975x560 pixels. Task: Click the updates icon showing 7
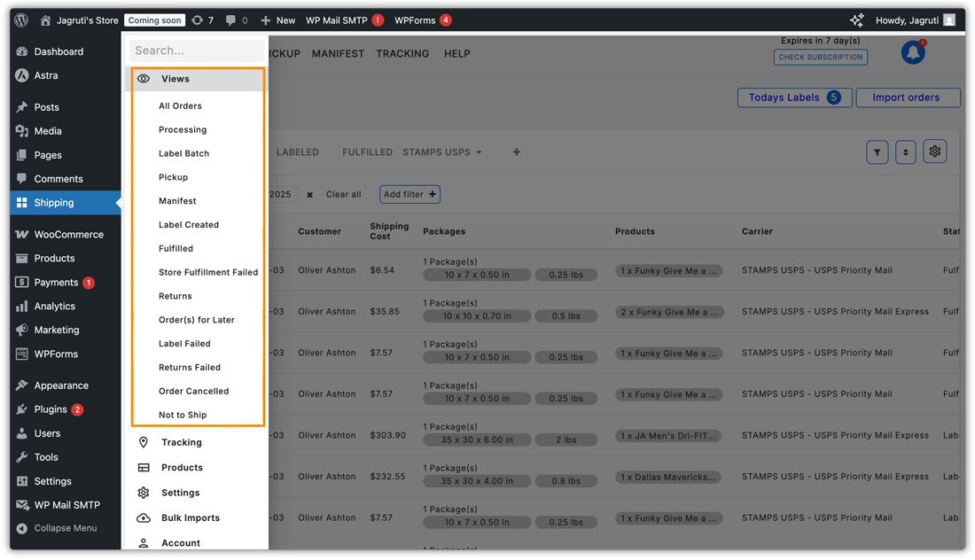click(197, 19)
